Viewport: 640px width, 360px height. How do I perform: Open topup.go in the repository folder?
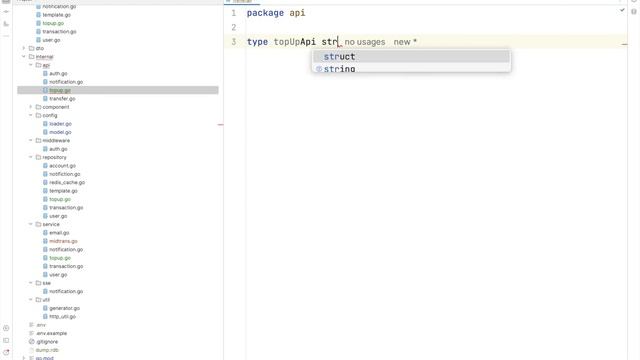(60, 199)
